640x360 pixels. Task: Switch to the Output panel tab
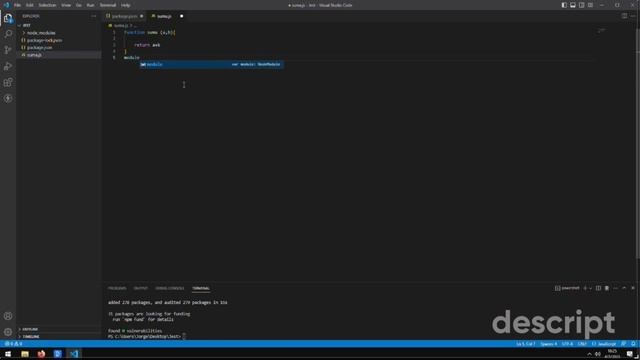tap(141, 288)
